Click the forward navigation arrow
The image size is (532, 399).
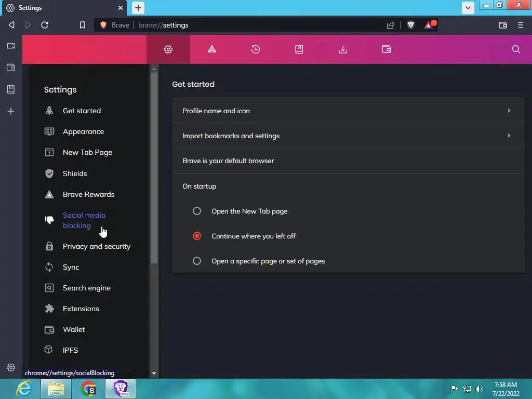pyautogui.click(x=28, y=25)
